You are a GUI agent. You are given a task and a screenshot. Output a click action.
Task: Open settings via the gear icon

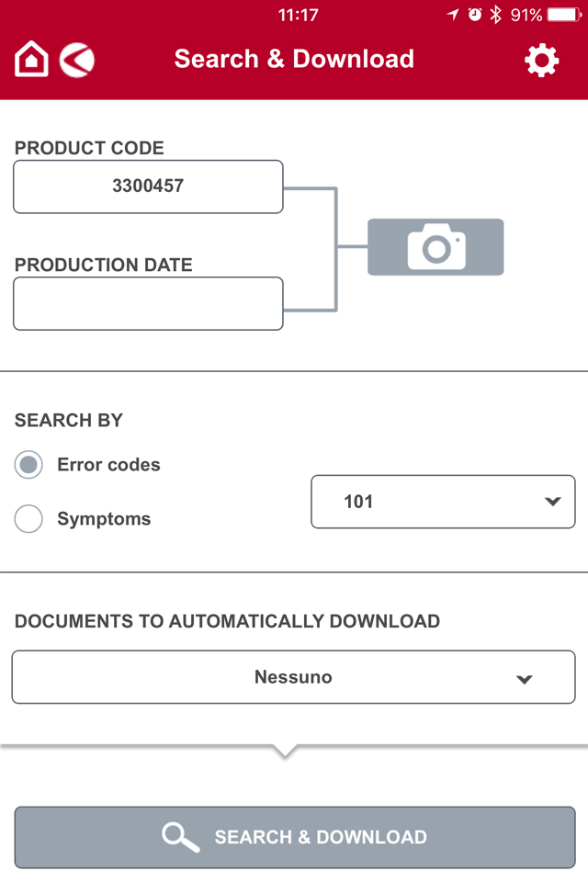click(x=541, y=60)
